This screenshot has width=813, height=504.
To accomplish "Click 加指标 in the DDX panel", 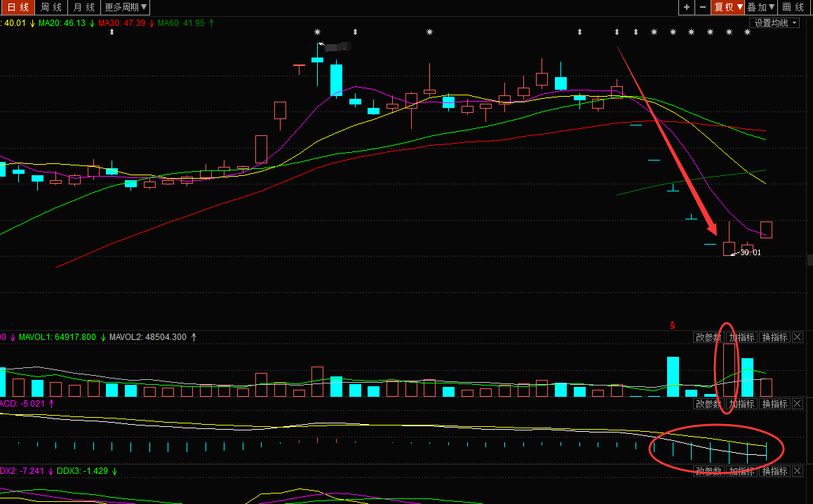I will coord(741,471).
